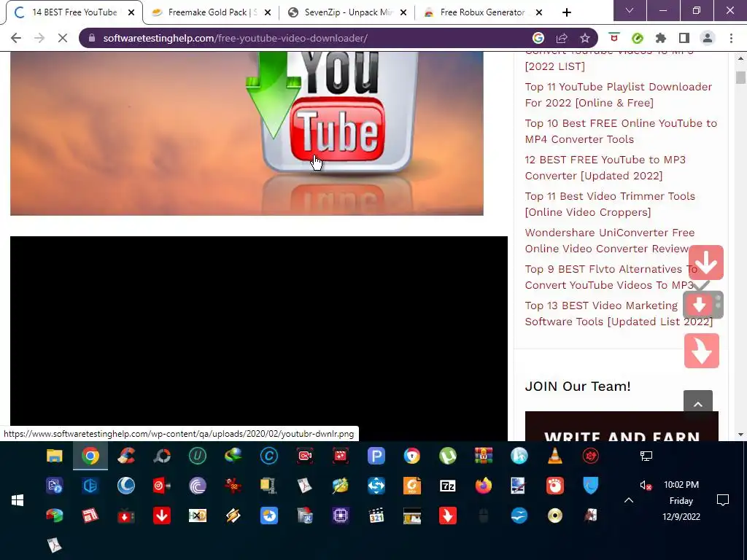Launch uTorrent from the taskbar
This screenshot has height=560, width=747.
click(x=447, y=456)
